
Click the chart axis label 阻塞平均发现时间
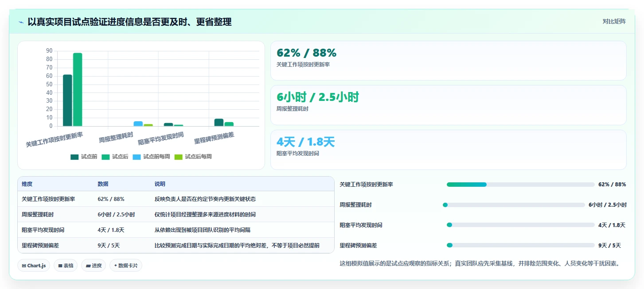(x=161, y=139)
